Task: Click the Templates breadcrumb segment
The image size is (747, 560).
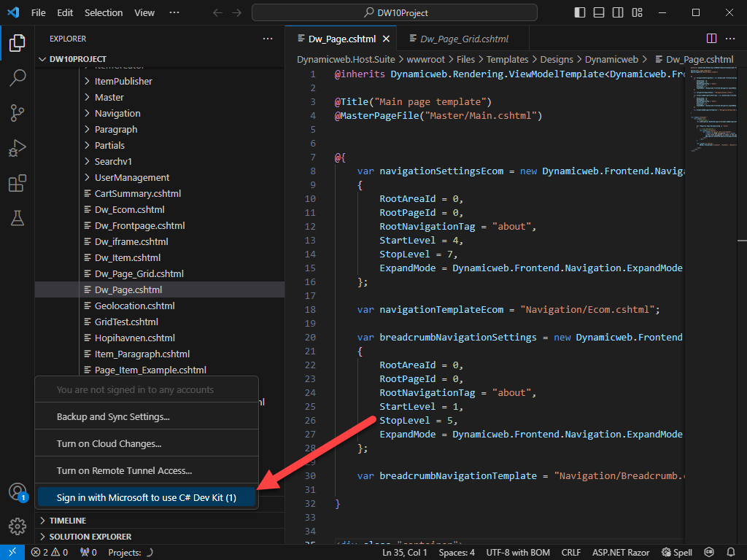Action: (x=507, y=60)
